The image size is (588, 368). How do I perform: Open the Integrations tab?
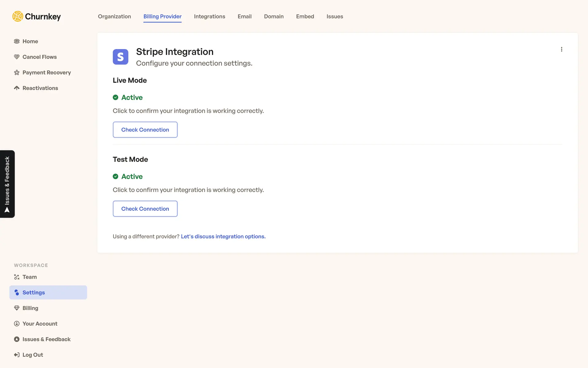[209, 17]
